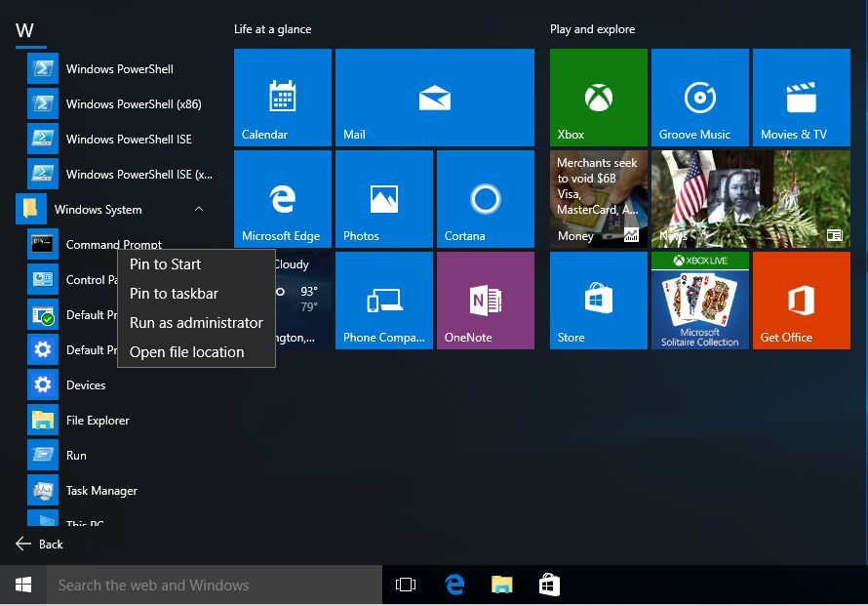This screenshot has width=868, height=606.
Task: Open the Store tile
Action: point(599,301)
